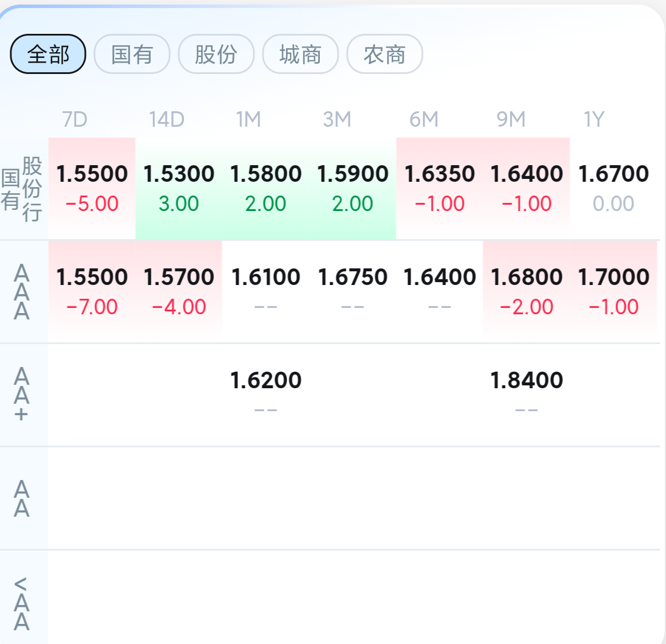The width and height of the screenshot is (666, 644).
Task: Select the 全部 filter tab
Action: click(48, 54)
